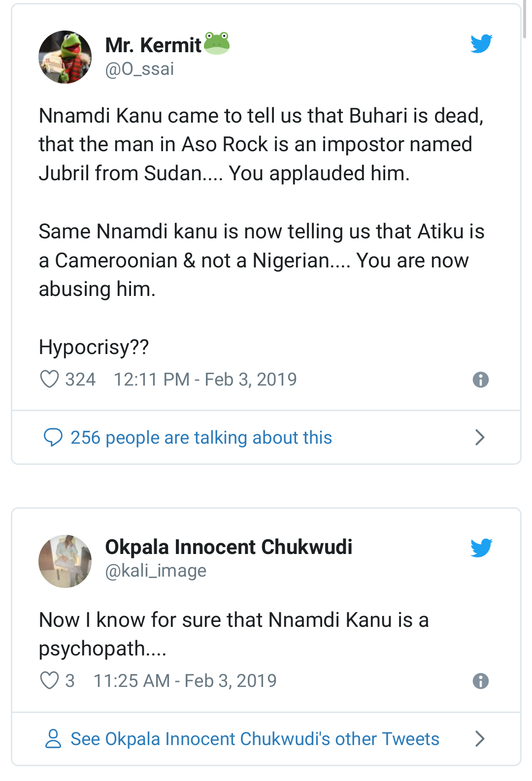
Task: Like Mr. Kermit's tweet with the heart
Action: 49,379
